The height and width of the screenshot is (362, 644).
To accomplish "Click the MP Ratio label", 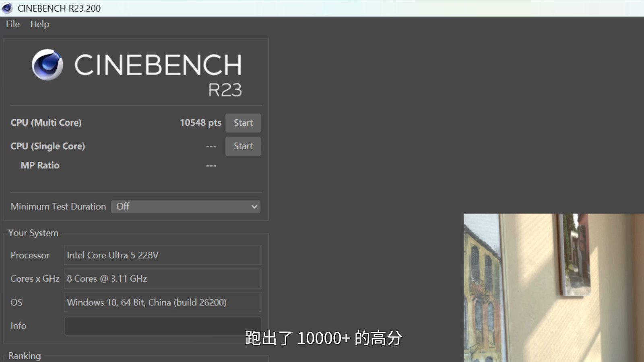I will click(40, 165).
